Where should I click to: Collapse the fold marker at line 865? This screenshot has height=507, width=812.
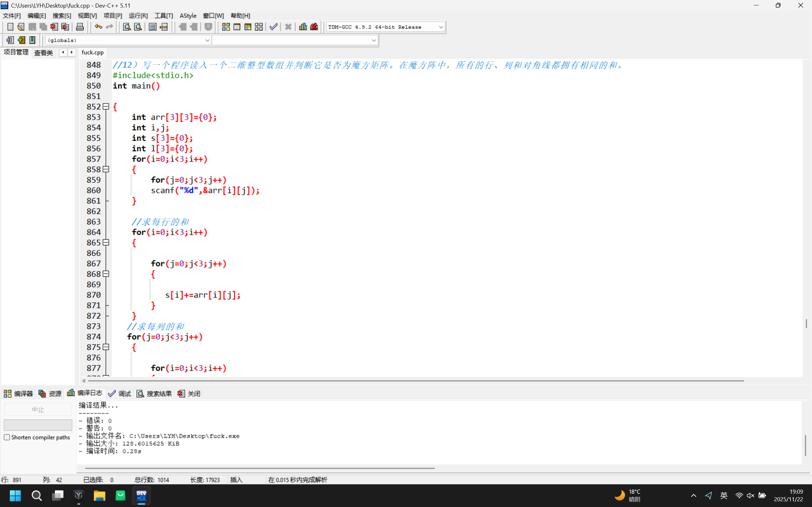click(106, 242)
